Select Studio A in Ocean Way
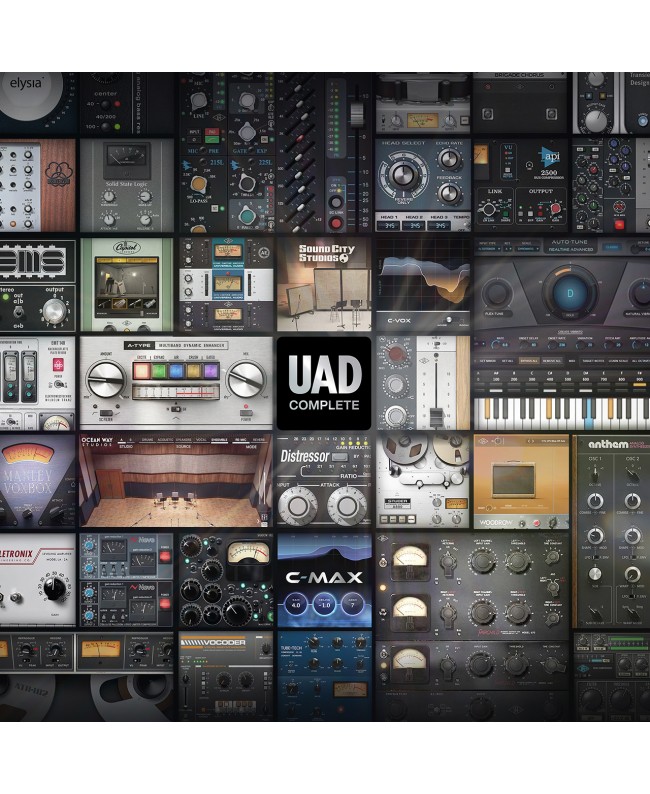 [121, 440]
